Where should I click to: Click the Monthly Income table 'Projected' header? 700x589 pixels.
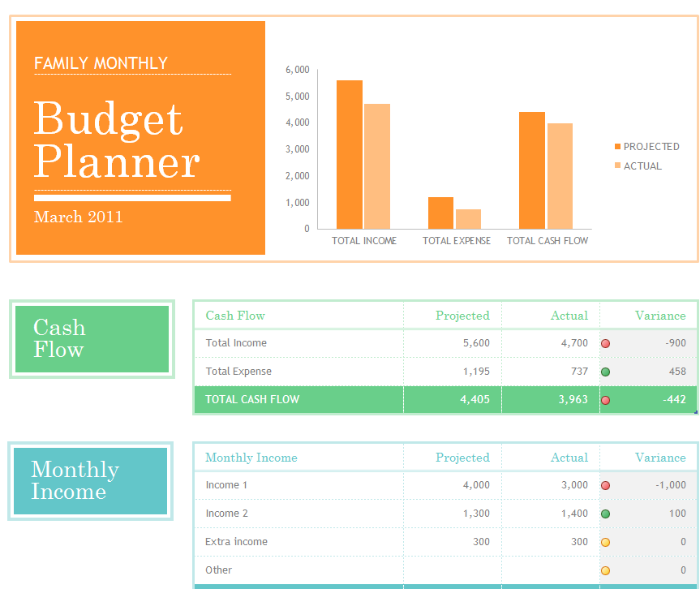(453, 458)
